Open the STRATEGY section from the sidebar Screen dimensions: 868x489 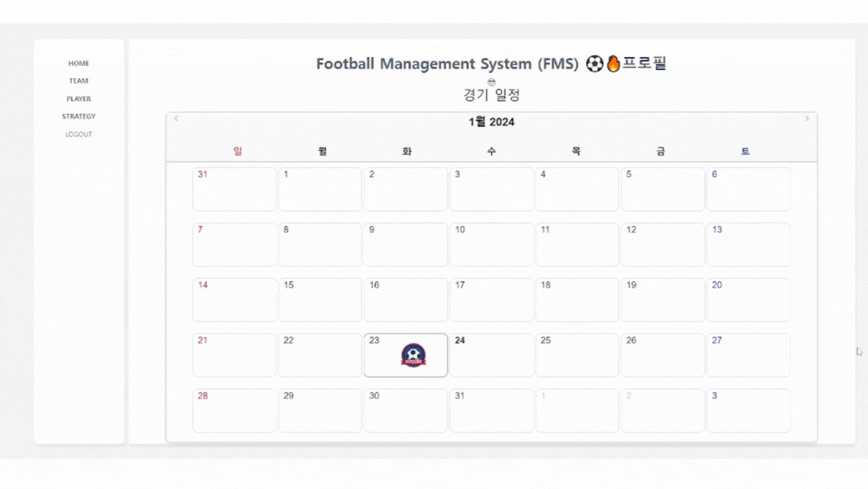[x=78, y=116]
